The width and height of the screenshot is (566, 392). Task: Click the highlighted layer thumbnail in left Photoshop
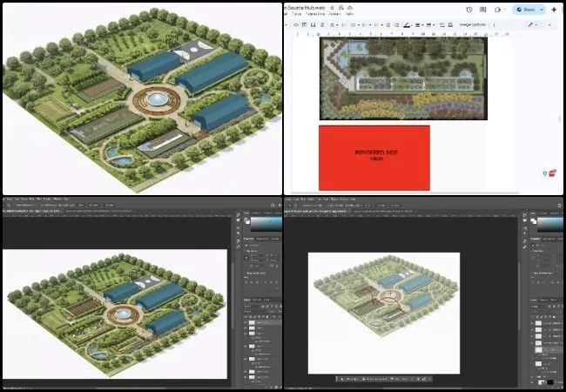[x=252, y=322]
